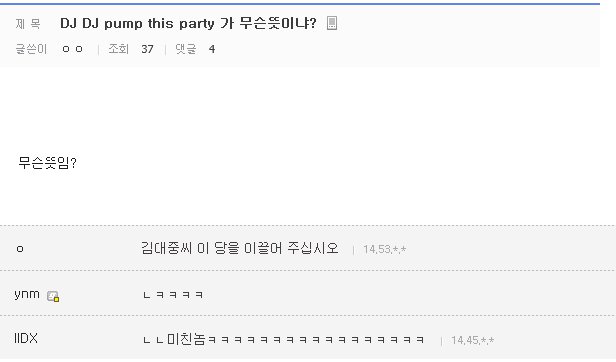Click the IP 14.53.*.* on first comment

[x=384, y=250]
